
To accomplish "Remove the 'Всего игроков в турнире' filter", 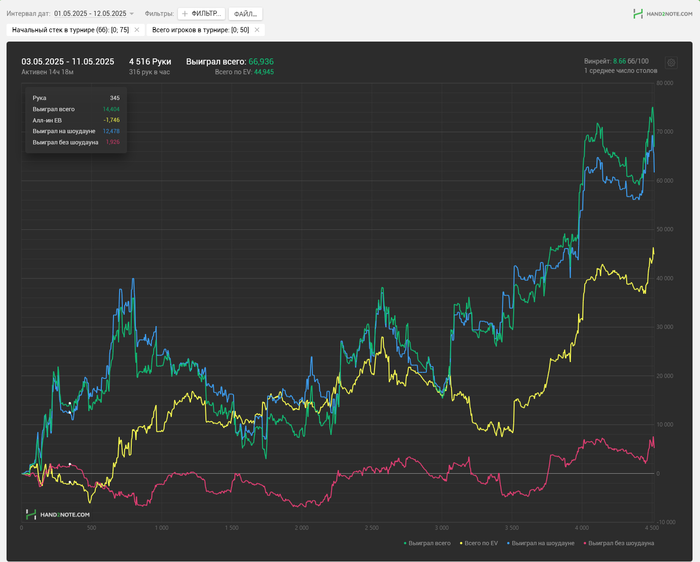I will [x=258, y=30].
